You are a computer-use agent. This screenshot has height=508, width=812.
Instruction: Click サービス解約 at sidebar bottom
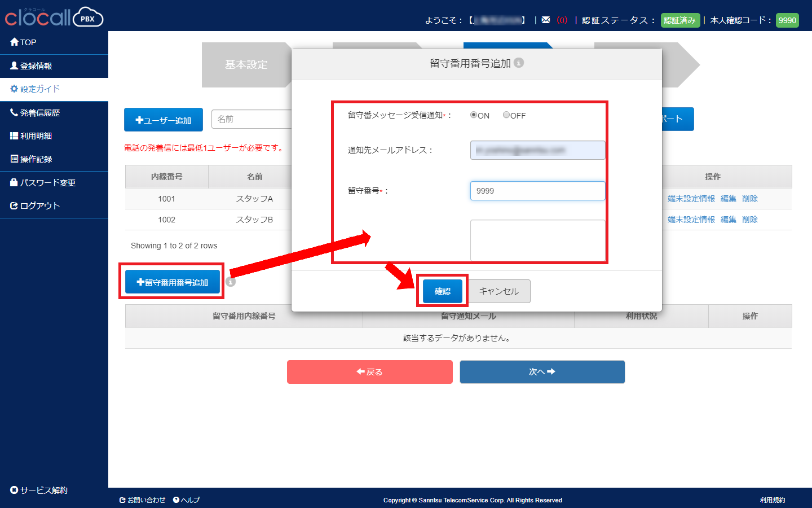coord(39,490)
